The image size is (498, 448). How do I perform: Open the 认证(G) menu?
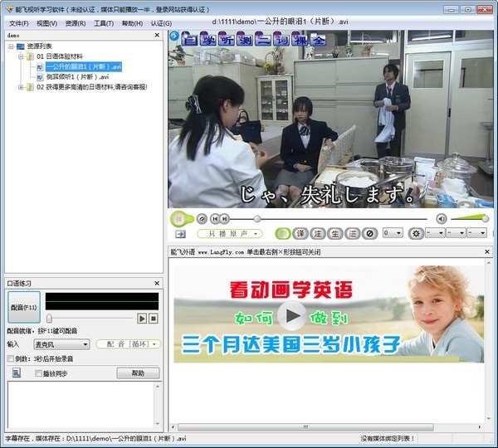[161, 23]
